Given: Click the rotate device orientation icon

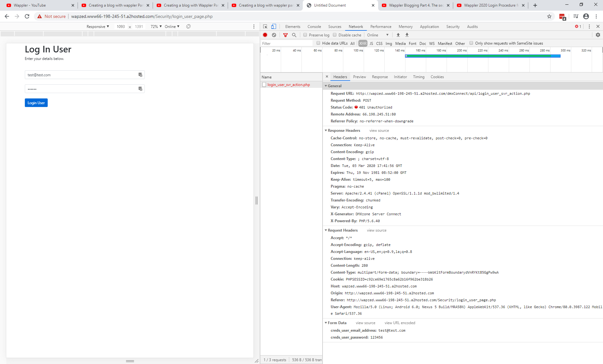Looking at the screenshot, I should point(188,27).
